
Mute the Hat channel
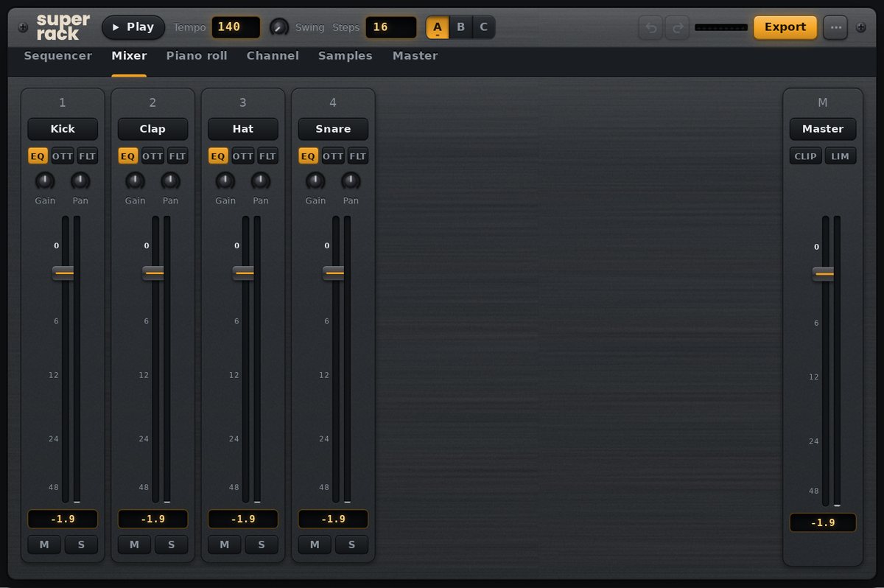(225, 545)
